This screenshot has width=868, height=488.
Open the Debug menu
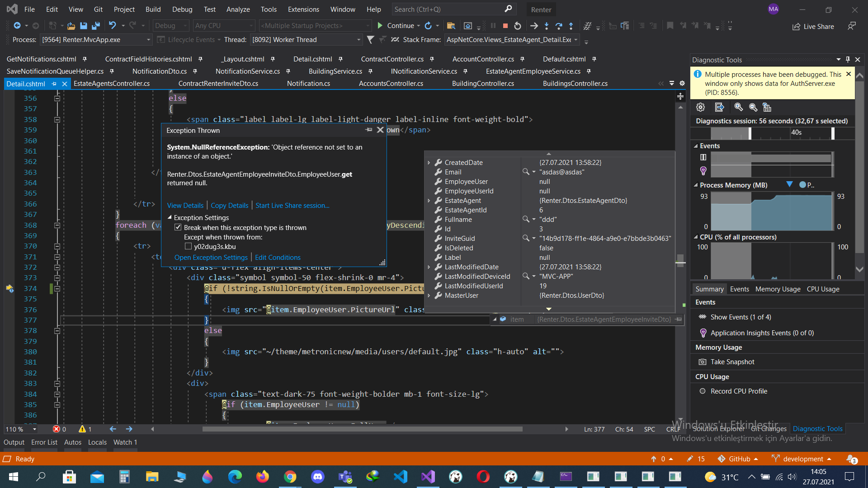(182, 9)
